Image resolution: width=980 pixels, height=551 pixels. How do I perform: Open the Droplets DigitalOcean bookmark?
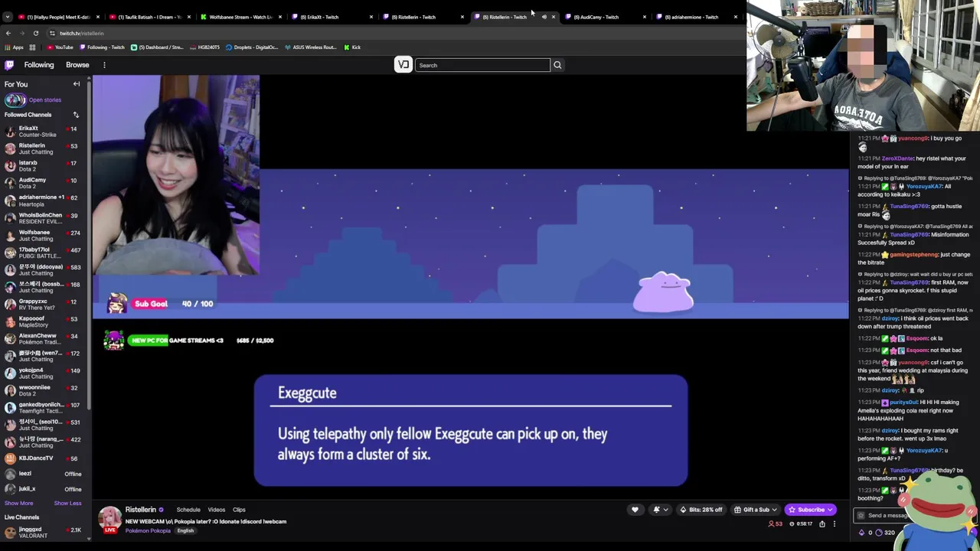[252, 47]
